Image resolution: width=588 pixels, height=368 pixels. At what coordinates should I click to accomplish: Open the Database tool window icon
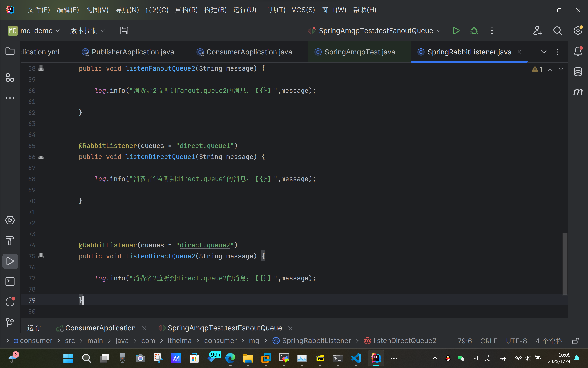578,72
